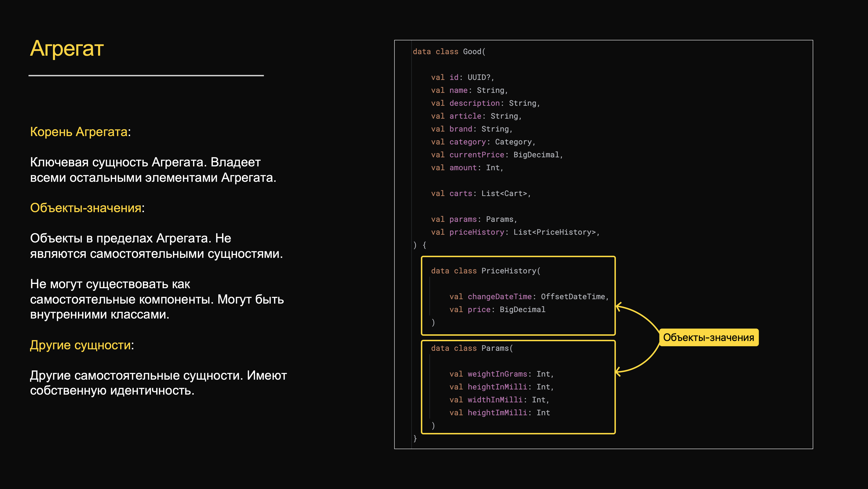Click the 'val category: Category' line
Viewport: 868px width, 489px height.
coord(483,142)
